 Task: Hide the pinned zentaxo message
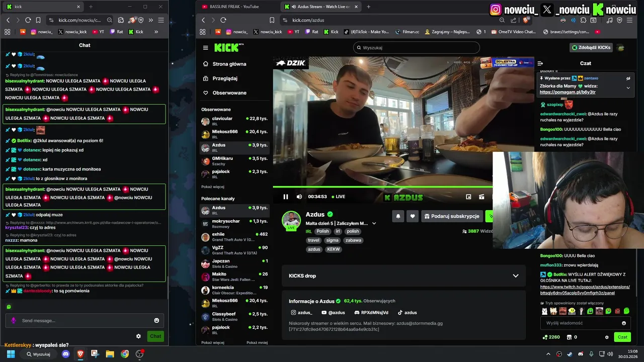[628, 78]
